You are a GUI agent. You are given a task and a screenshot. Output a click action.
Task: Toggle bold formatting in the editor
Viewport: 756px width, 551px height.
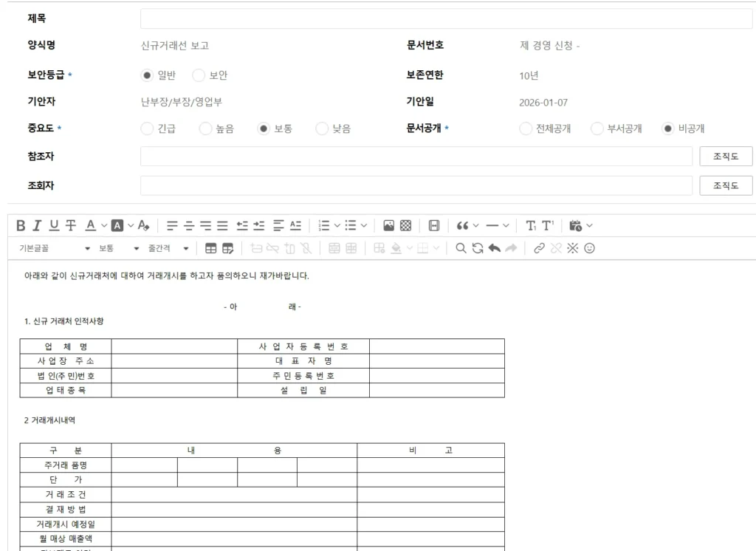click(21, 225)
